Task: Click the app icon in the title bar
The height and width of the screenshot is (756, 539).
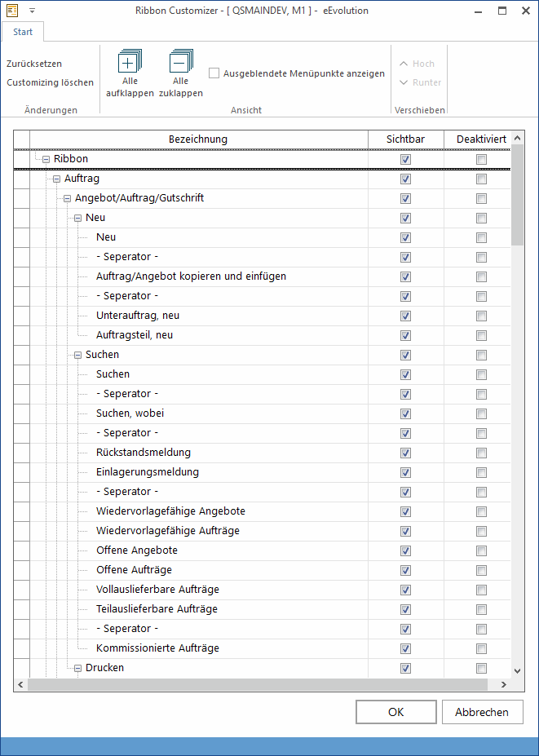Action: 12,11
